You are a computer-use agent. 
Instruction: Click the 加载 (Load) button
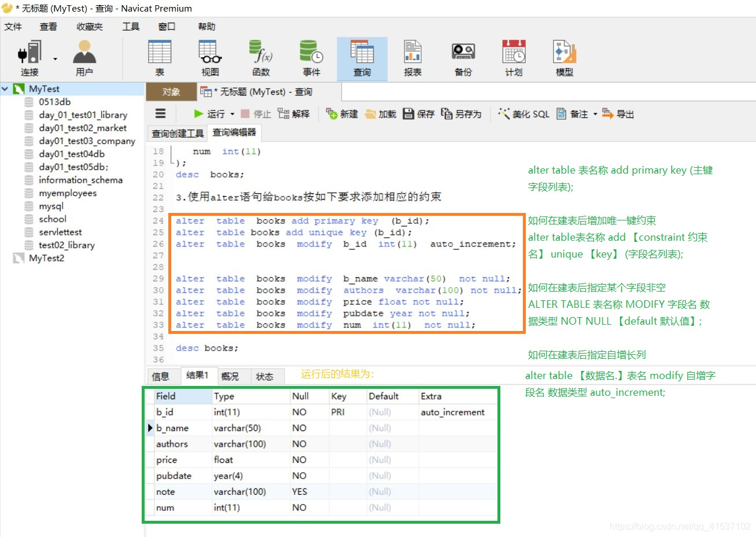pos(381,114)
